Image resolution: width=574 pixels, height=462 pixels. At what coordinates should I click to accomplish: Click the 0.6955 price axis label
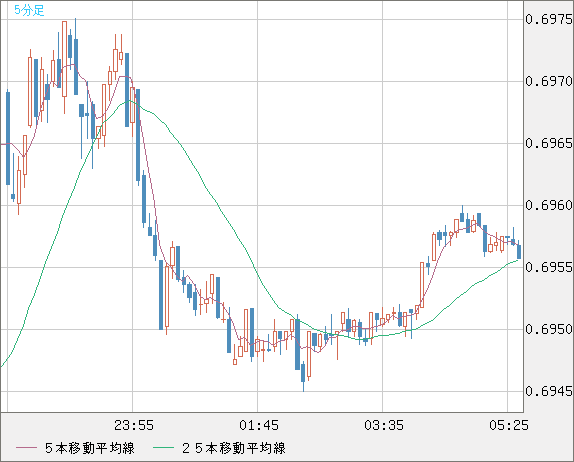tap(549, 267)
